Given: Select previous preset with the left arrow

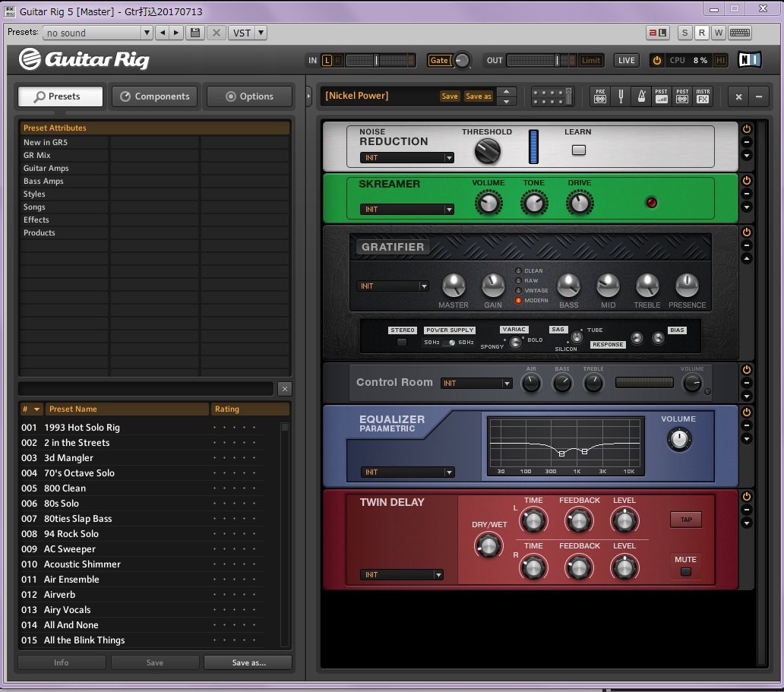Looking at the screenshot, I should click(162, 33).
